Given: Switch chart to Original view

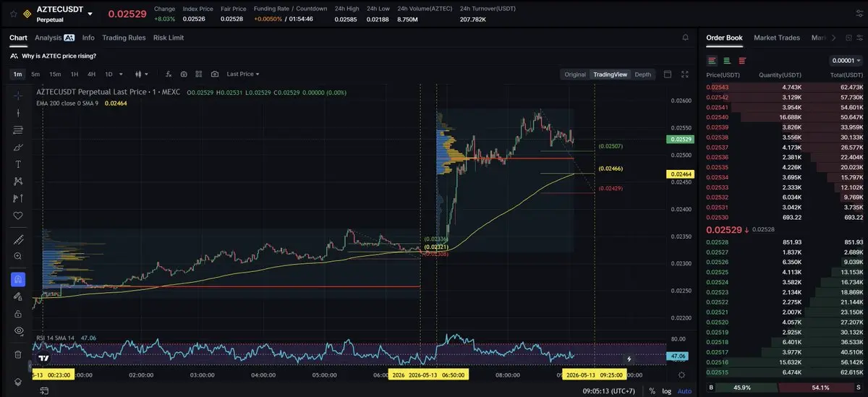Looking at the screenshot, I should (x=575, y=74).
